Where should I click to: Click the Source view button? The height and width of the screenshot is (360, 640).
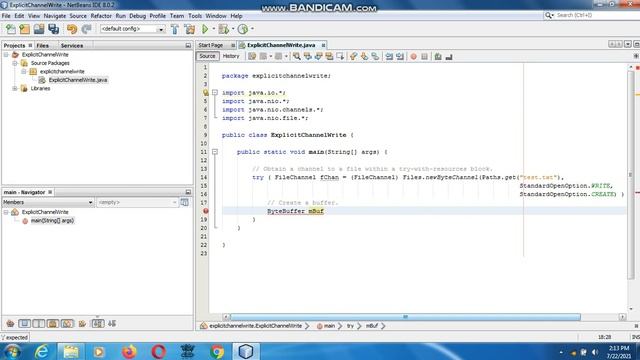pos(207,56)
